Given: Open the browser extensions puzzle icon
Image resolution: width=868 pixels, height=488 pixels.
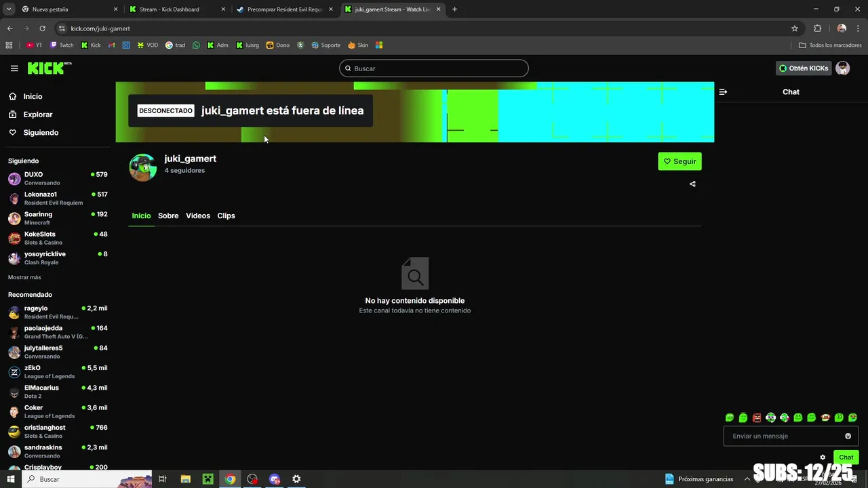Looking at the screenshot, I should coord(818,28).
